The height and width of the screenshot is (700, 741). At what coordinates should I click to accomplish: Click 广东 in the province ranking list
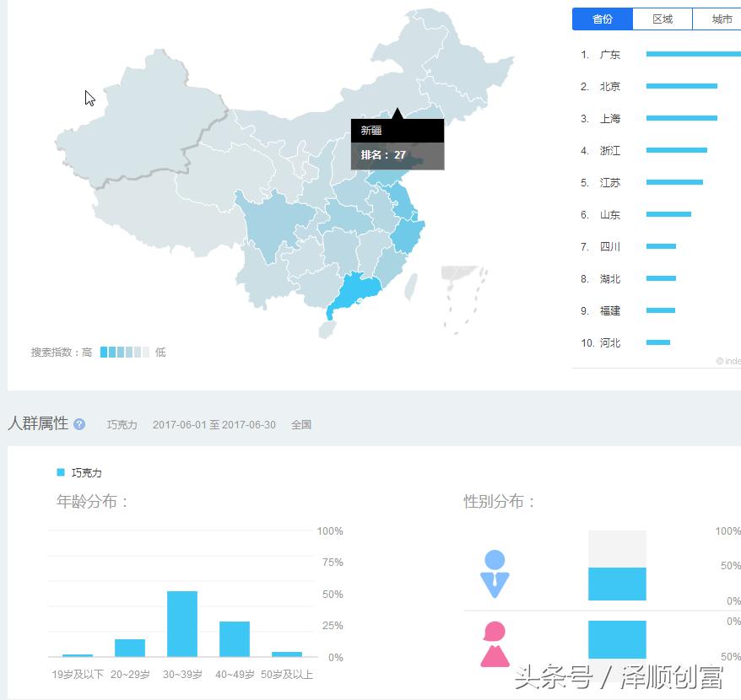(x=610, y=53)
